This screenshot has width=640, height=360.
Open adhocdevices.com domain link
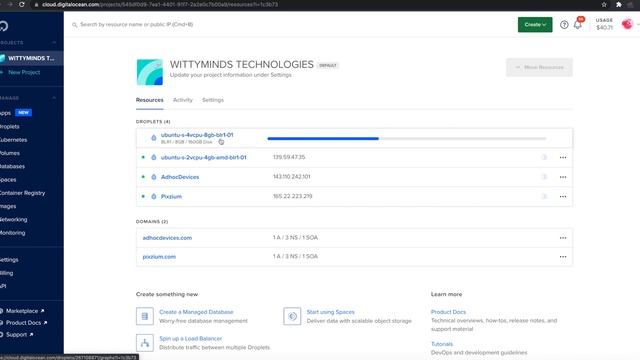coord(167,238)
